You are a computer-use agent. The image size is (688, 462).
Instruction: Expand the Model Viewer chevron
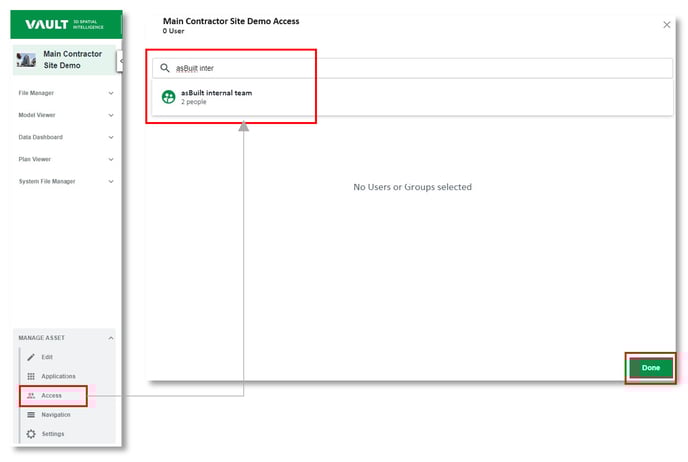coord(111,115)
